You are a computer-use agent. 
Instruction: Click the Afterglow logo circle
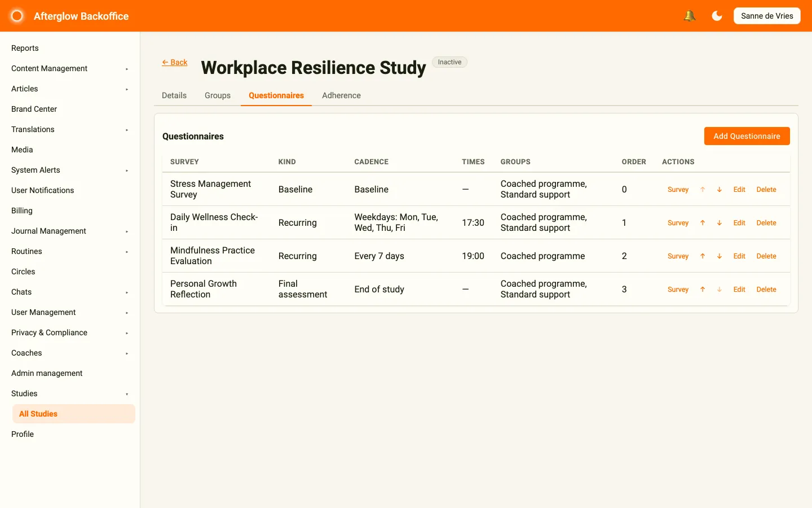tap(17, 16)
